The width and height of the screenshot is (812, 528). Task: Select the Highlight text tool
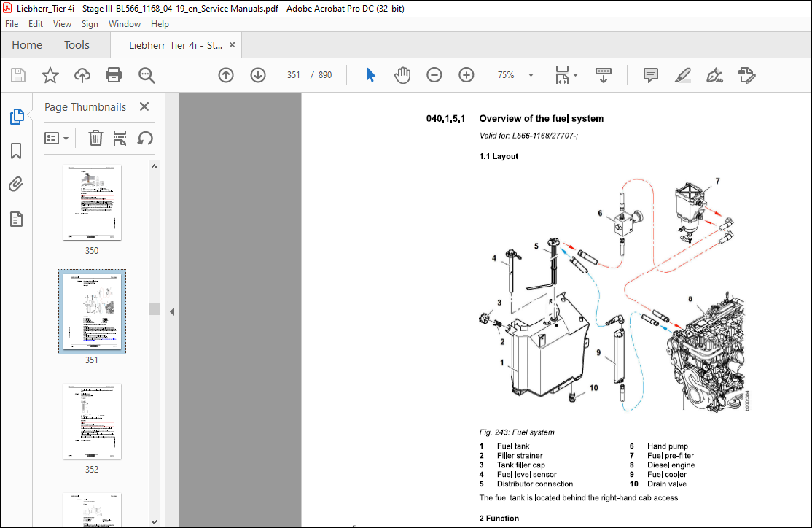coord(682,75)
